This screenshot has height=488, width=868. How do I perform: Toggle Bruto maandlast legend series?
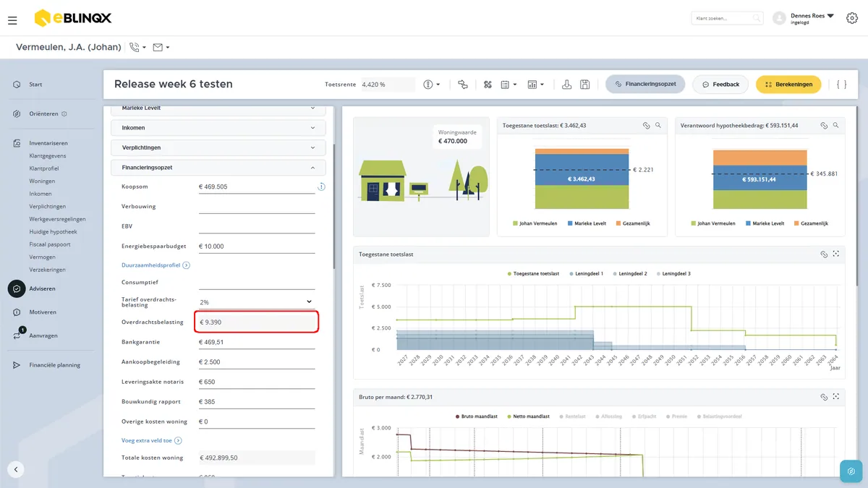(x=477, y=416)
